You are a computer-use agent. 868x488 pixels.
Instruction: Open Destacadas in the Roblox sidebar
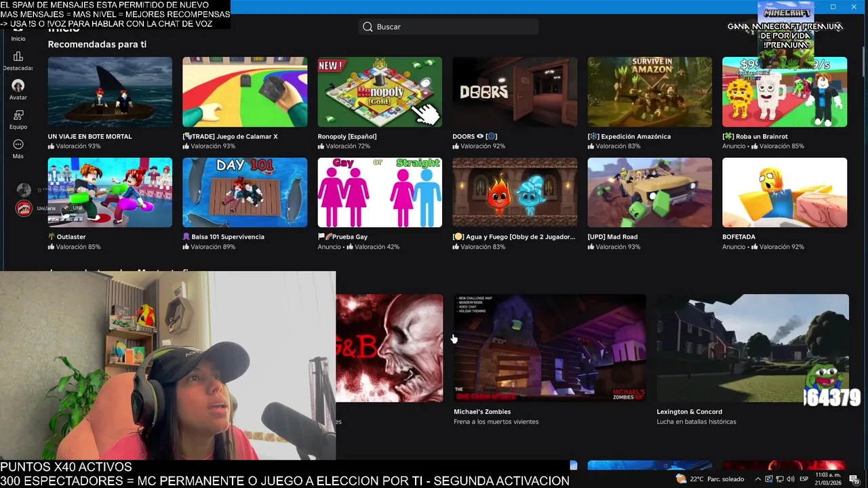point(18,61)
